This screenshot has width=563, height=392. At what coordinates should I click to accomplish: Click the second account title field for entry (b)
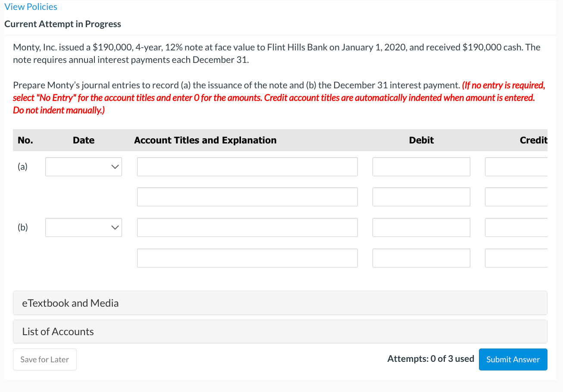[x=247, y=258]
